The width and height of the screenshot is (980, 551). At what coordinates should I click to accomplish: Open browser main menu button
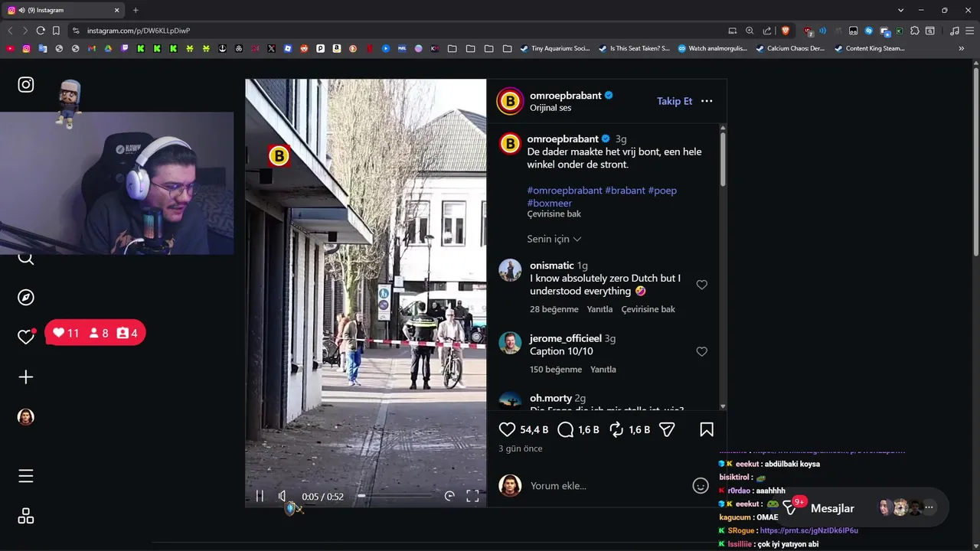coord(969,31)
